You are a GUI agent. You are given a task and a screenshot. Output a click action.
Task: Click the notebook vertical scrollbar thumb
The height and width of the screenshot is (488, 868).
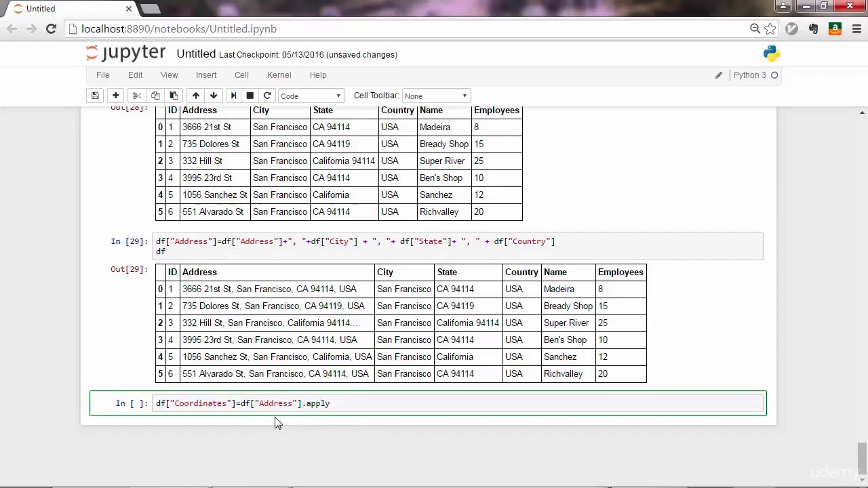tap(862, 460)
